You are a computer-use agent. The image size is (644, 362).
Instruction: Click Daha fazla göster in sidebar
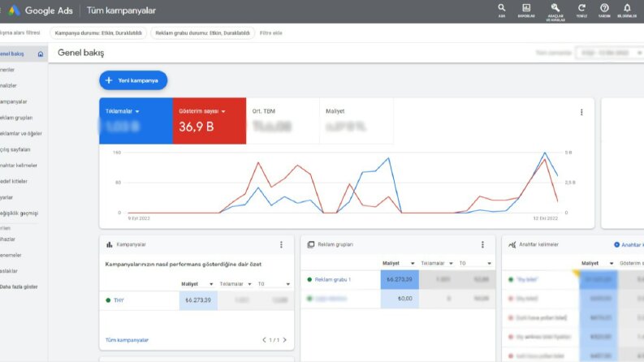tap(19, 287)
